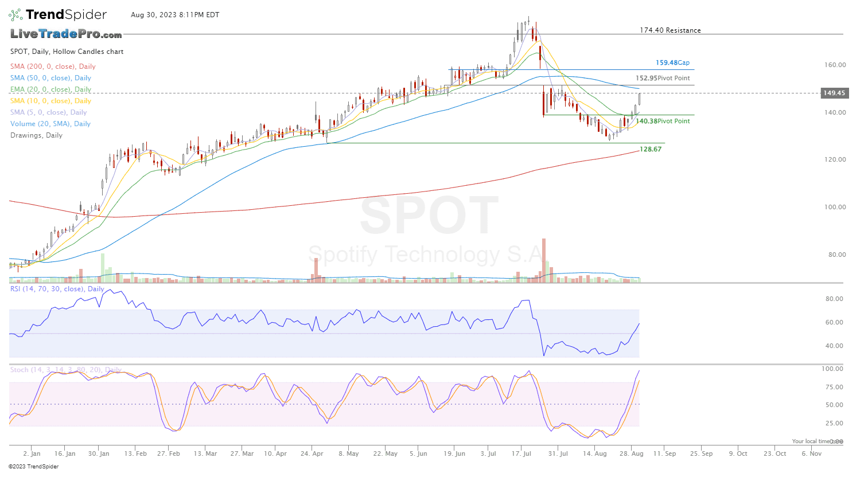Click the TrendSpider logo icon
This screenshot has width=868, height=477.
click(15, 15)
